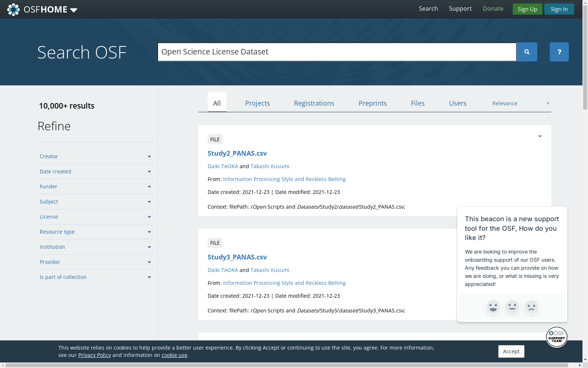588x368 pixels.
Task: Open Daiki TAOKA profile under Study3_PANAS.csv
Action: [223, 270]
